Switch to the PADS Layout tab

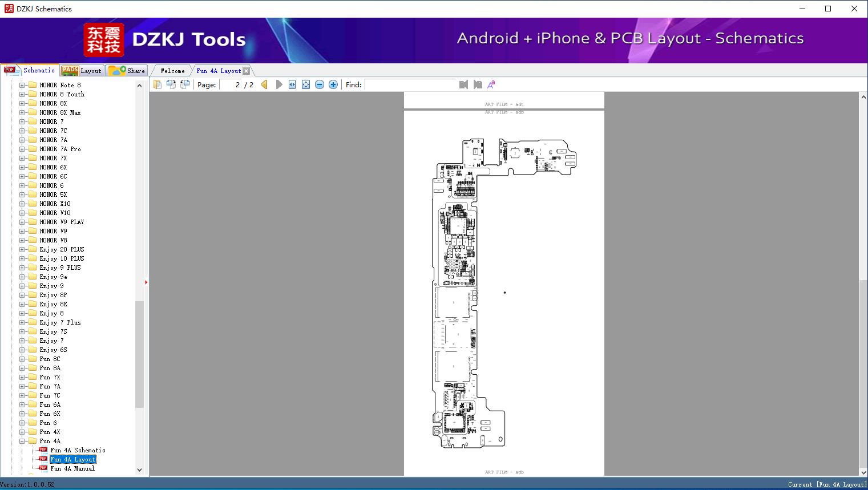82,71
